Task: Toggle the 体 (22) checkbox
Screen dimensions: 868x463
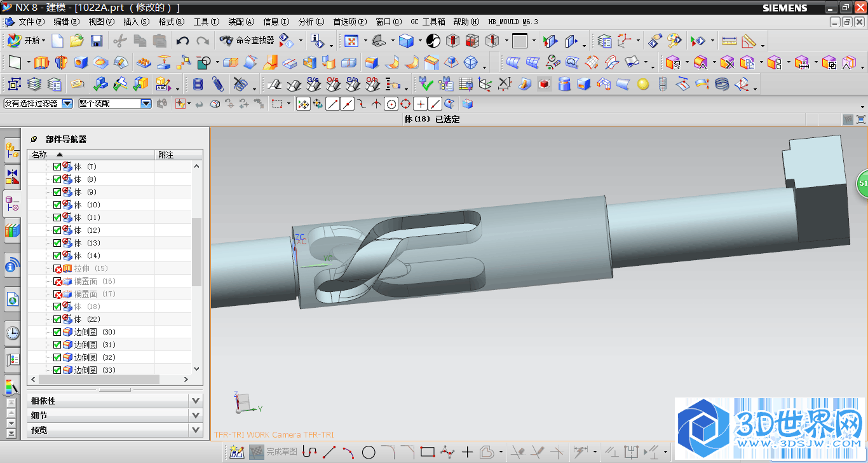Action: tap(57, 319)
